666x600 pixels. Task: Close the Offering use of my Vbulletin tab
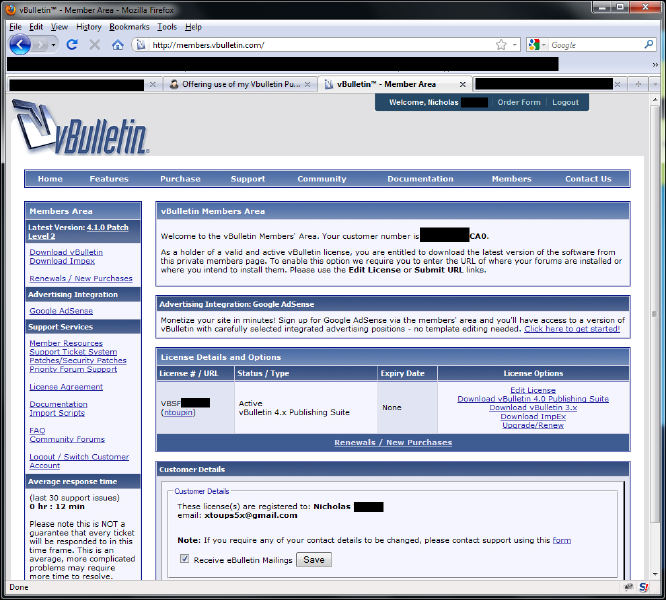pyautogui.click(x=308, y=84)
